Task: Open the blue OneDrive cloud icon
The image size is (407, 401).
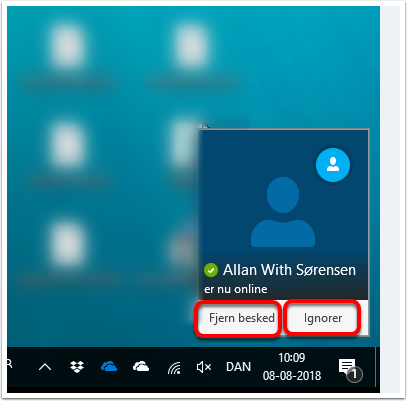Action: [109, 367]
